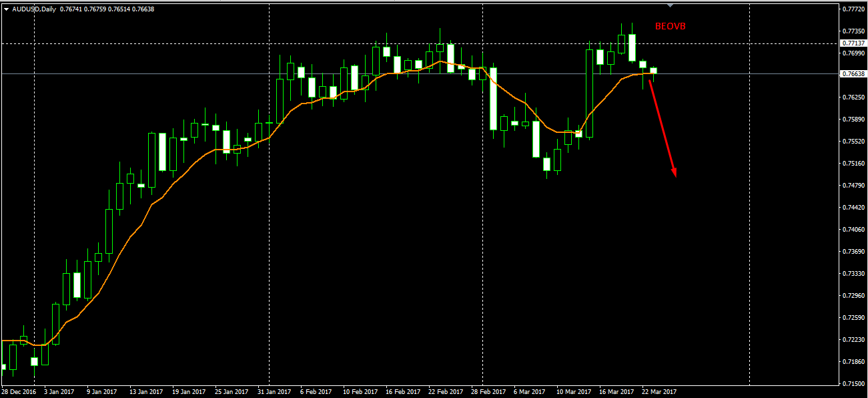Click the 3 Jan 2017 date label
Viewport: 868px width, 398px height.
coord(59,393)
